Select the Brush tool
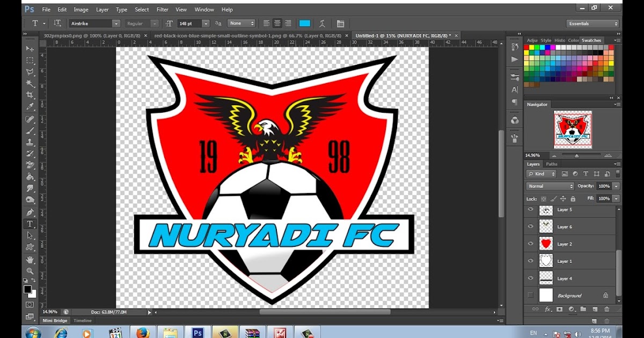The image size is (644, 338). click(30, 130)
